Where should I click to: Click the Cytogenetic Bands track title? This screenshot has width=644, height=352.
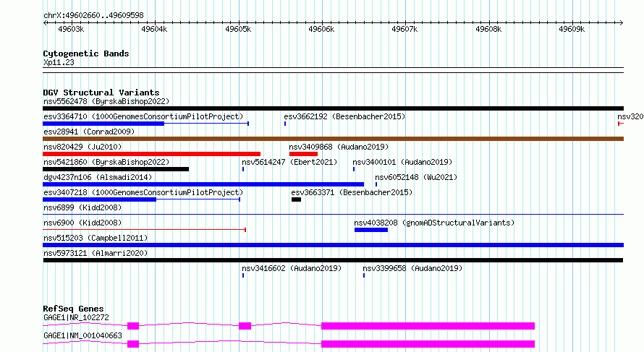(x=86, y=53)
